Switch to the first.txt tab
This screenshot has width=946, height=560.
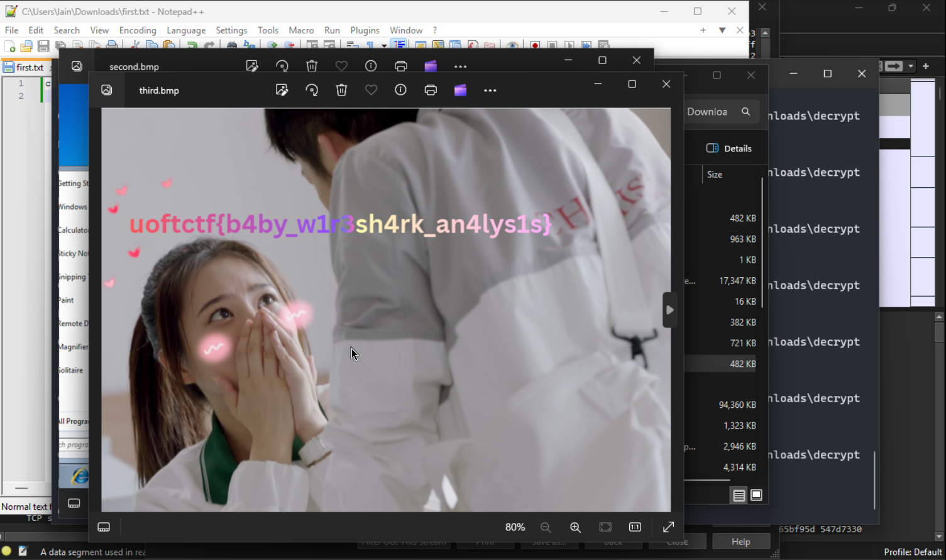click(29, 67)
